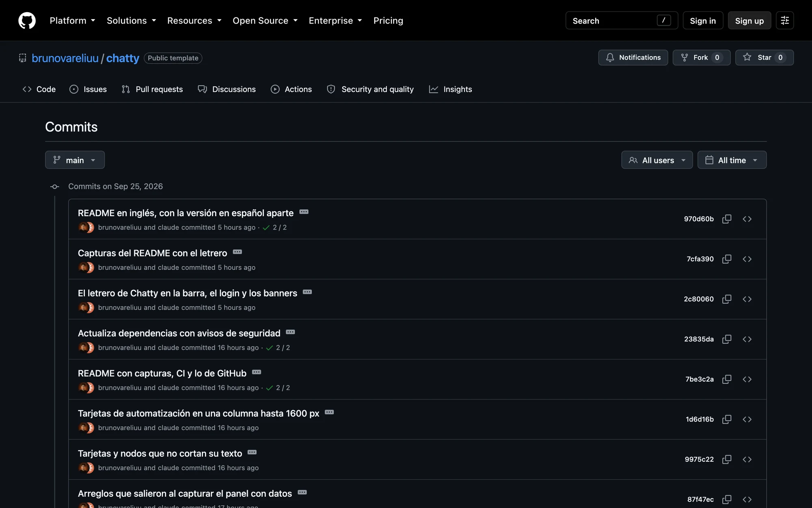Open the Insights tab

(451, 89)
